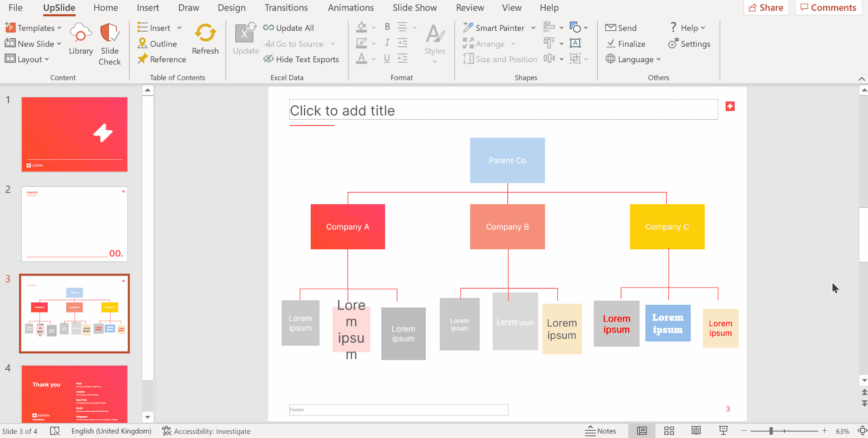This screenshot has height=438, width=868.
Task: Toggle bold formatting
Action: point(387,27)
